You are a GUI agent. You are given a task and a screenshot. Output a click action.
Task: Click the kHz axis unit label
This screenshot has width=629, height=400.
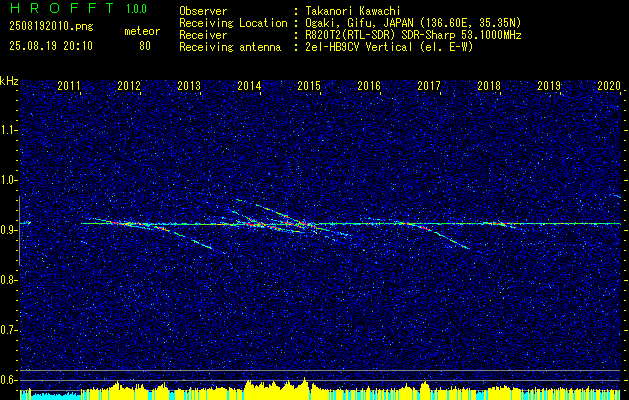9,81
